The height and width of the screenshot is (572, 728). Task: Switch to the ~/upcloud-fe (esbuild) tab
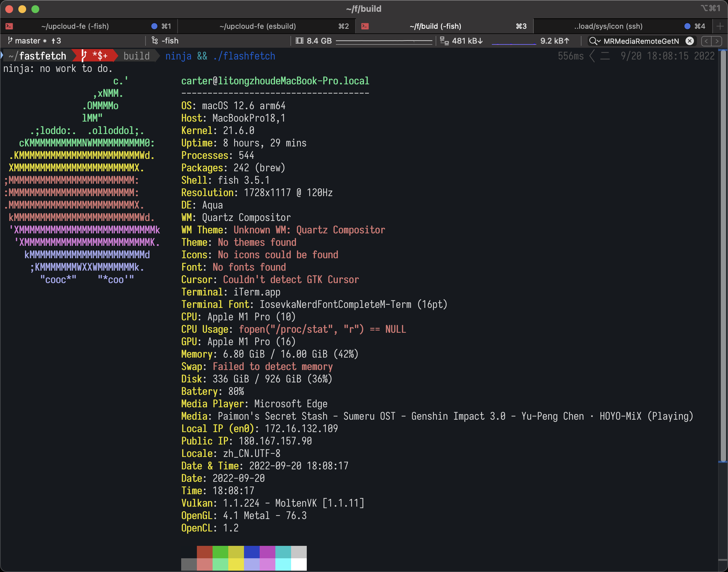(257, 26)
